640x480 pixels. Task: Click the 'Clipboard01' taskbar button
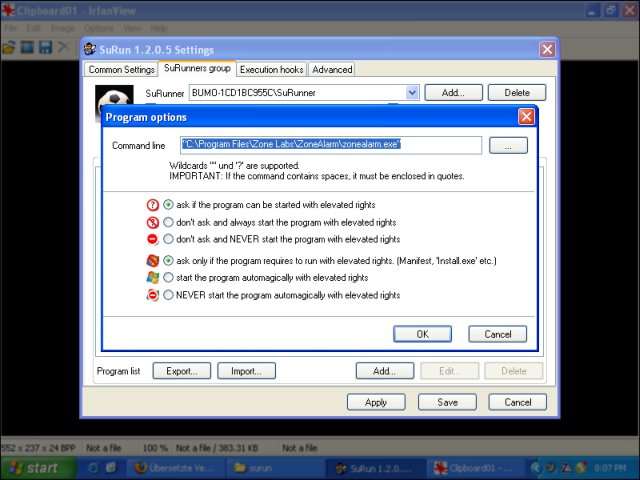tap(475, 468)
